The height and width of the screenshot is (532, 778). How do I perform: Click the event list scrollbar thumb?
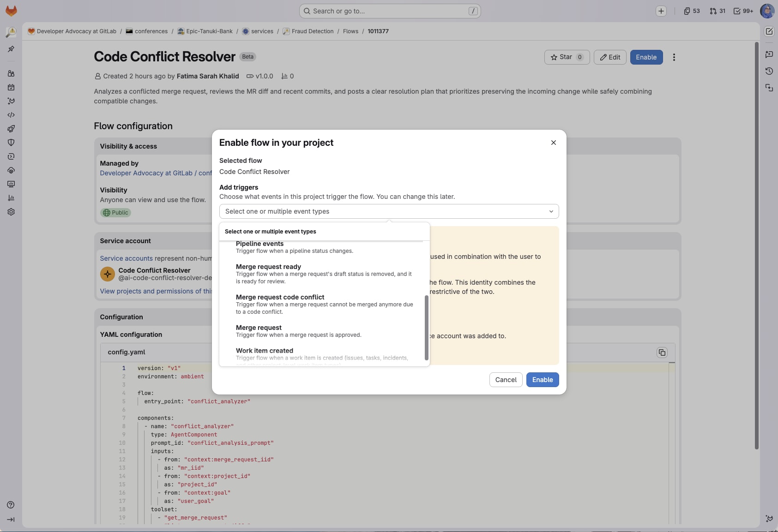pos(427,328)
